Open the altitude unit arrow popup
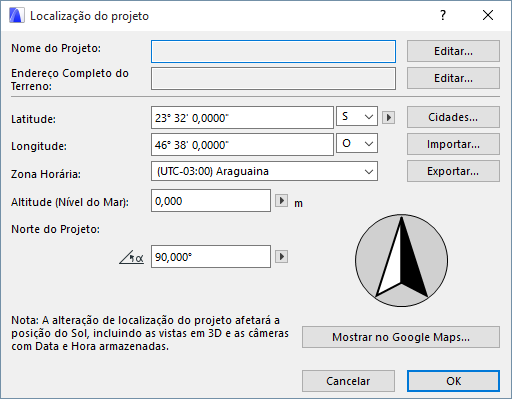The image size is (512, 399). point(281,201)
